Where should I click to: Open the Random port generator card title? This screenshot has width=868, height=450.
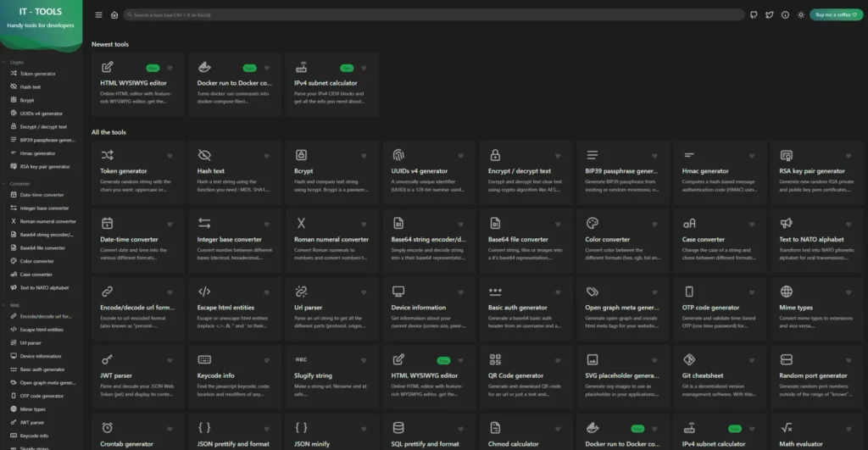coord(813,375)
